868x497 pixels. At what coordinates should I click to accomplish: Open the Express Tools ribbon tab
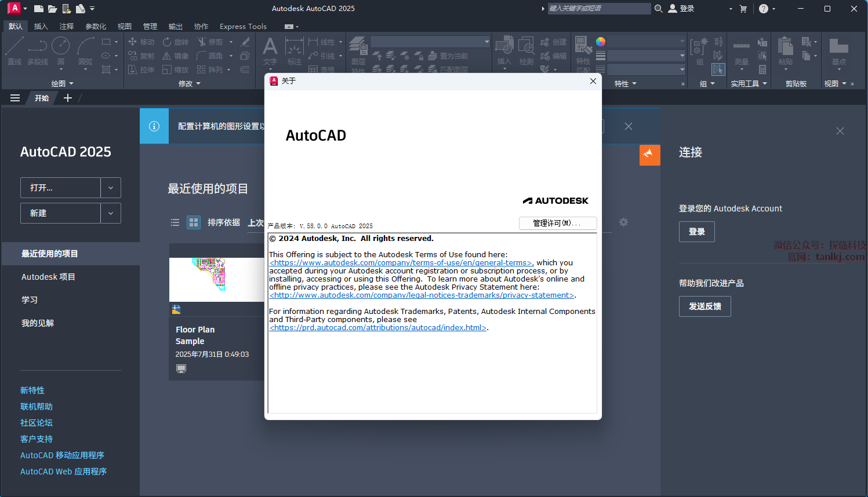click(243, 26)
